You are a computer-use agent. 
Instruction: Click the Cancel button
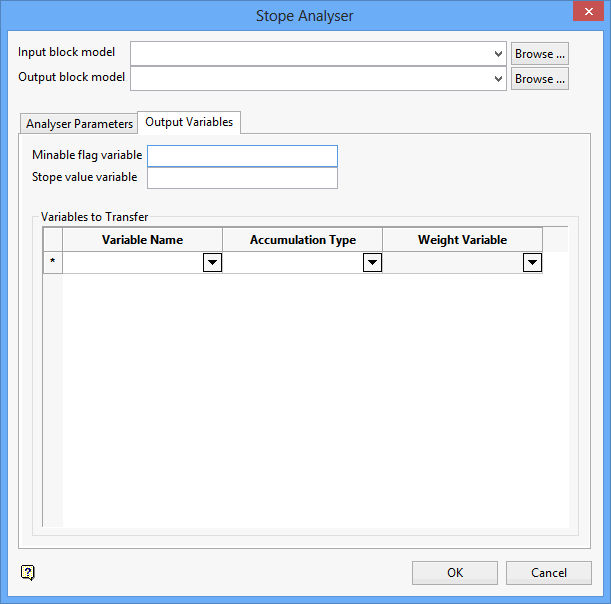coord(549,573)
